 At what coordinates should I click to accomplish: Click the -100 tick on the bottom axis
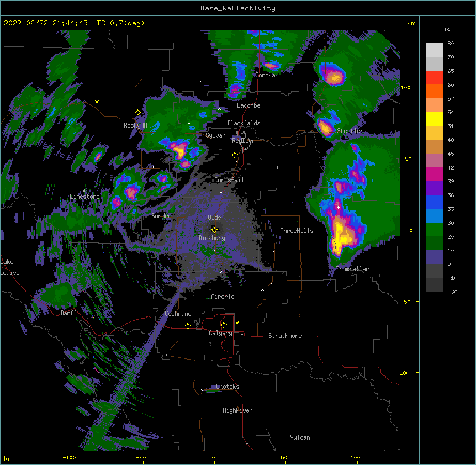point(70,457)
